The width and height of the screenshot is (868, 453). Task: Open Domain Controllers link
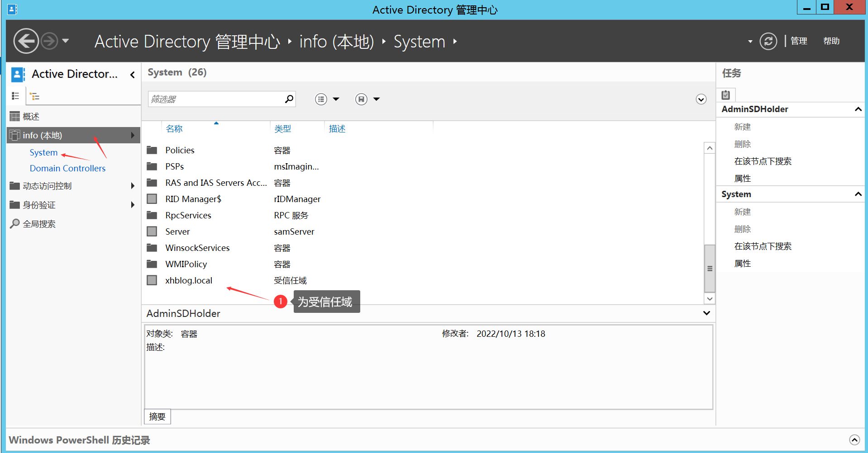(x=67, y=168)
